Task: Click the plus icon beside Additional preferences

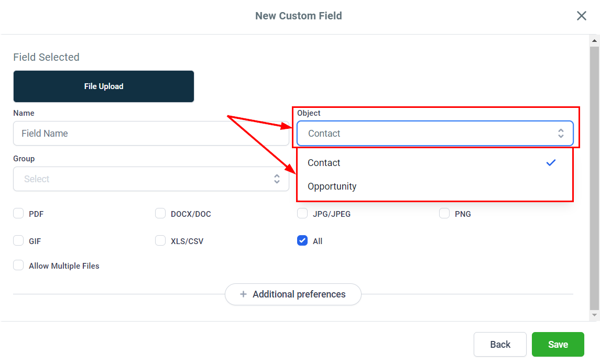Action: coord(243,294)
